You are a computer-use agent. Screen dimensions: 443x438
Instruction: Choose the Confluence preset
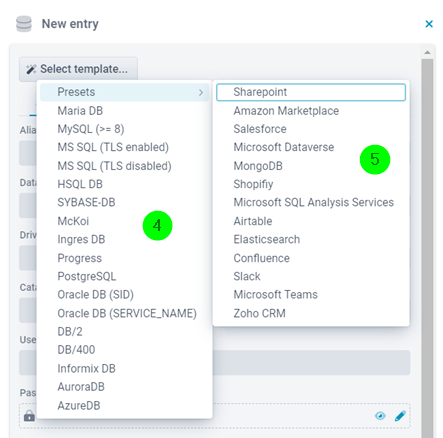tap(311, 258)
